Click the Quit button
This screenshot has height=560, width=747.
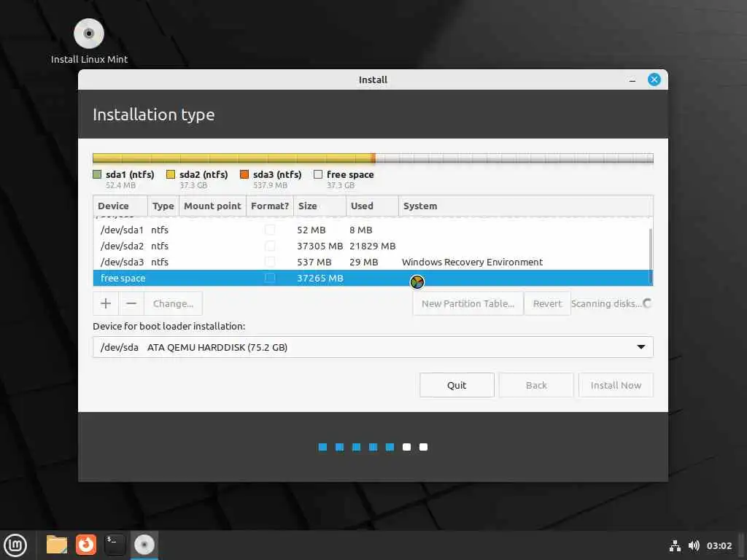(457, 385)
